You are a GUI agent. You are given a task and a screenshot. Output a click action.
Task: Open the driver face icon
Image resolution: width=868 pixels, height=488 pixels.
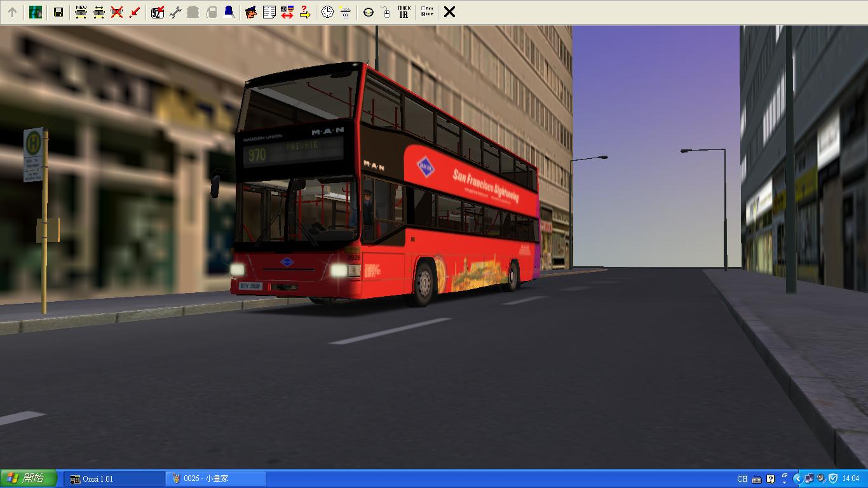[x=251, y=12]
